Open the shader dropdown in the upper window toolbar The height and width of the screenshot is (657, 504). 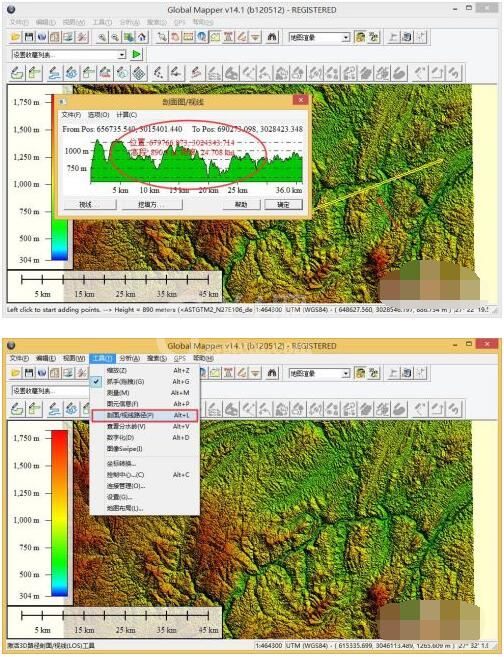pyautogui.click(x=319, y=37)
